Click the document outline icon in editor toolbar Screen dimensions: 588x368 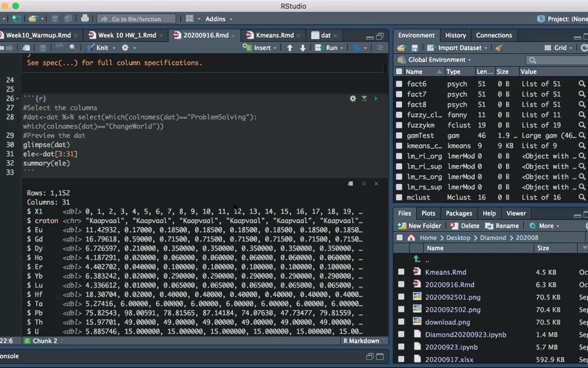[380, 48]
